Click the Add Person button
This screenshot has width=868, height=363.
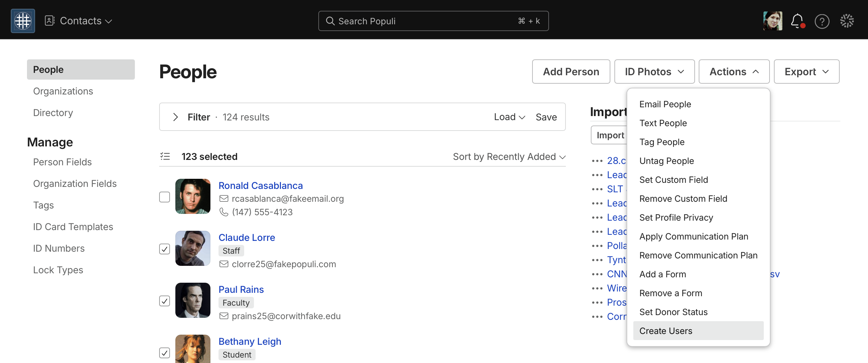571,72
